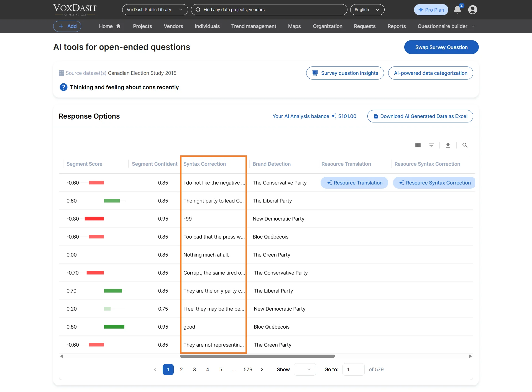Image resolution: width=532 pixels, height=392 pixels.
Task: Open the Vendors menu item
Action: 173,26
